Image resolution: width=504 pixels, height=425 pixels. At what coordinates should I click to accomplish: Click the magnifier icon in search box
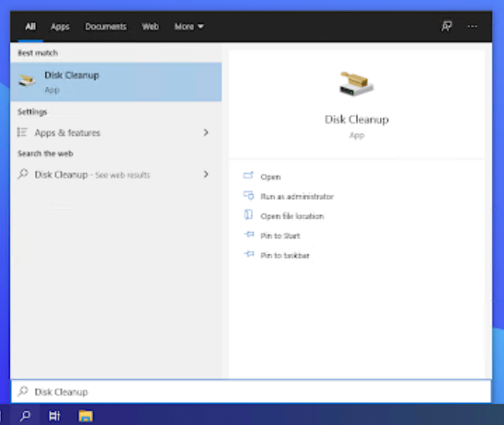click(23, 391)
